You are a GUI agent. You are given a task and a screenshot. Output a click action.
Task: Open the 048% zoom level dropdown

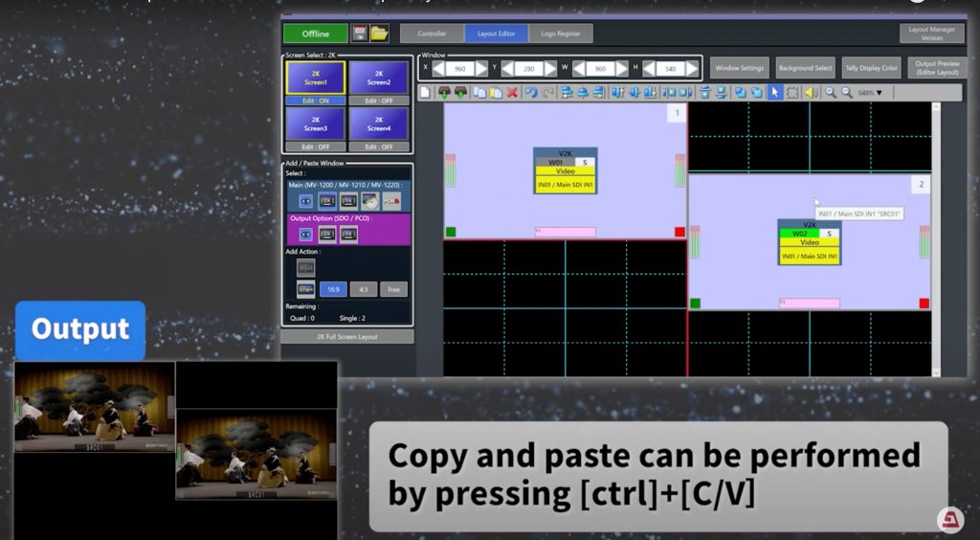pyautogui.click(x=870, y=93)
